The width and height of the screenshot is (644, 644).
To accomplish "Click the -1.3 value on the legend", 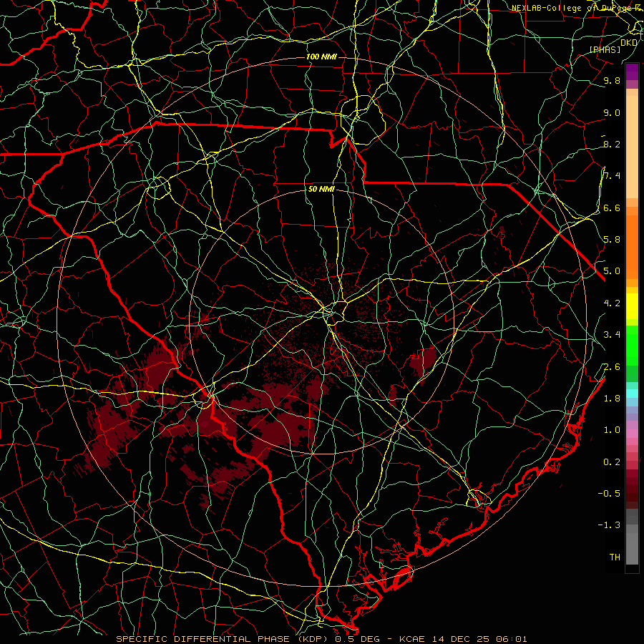I will [x=609, y=525].
